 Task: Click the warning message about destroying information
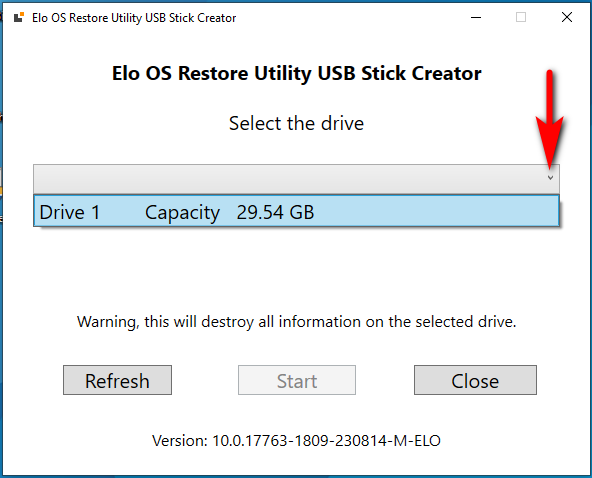tap(296, 322)
